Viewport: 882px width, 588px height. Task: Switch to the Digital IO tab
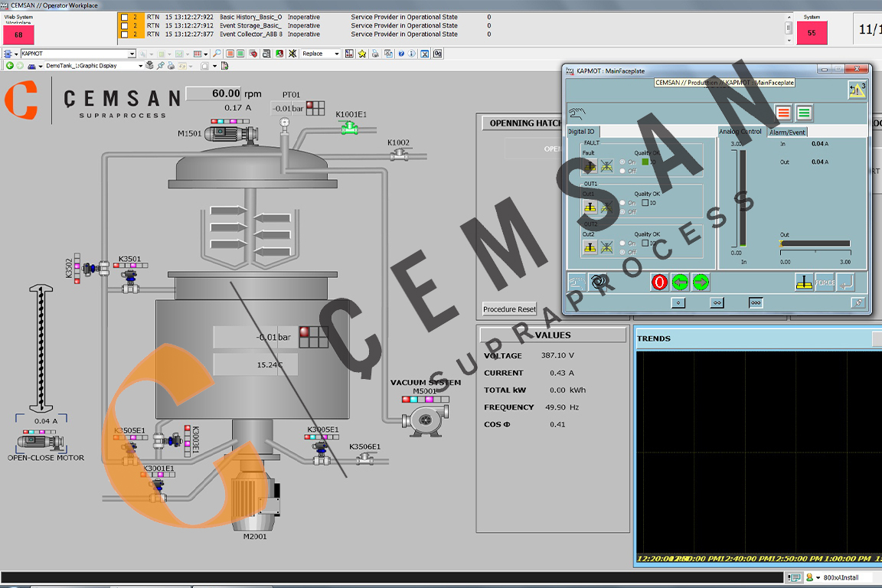(x=582, y=132)
